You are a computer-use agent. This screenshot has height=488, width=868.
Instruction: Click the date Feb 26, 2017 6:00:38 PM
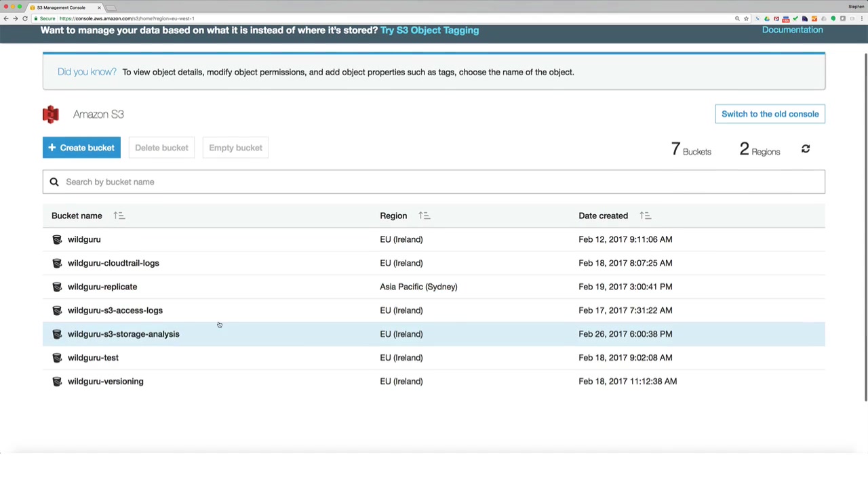pyautogui.click(x=625, y=334)
